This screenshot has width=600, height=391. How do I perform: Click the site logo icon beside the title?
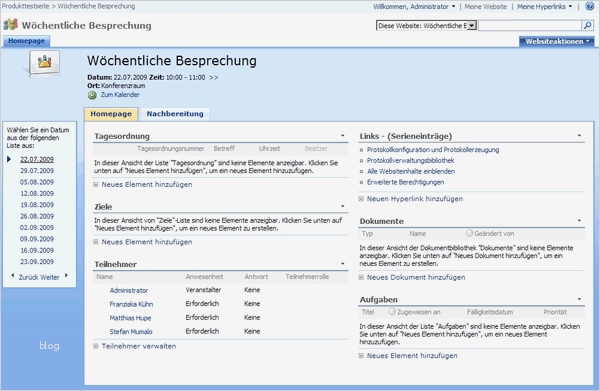[x=10, y=24]
